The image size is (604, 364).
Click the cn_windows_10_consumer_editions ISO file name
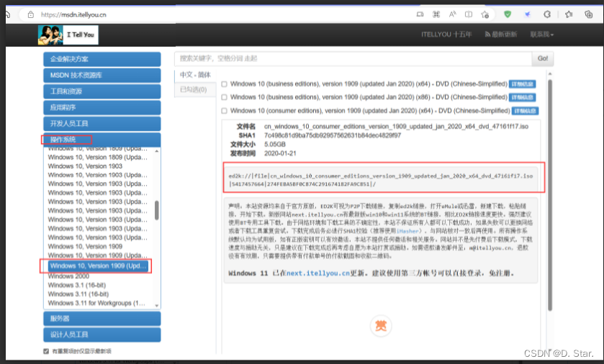click(396, 127)
